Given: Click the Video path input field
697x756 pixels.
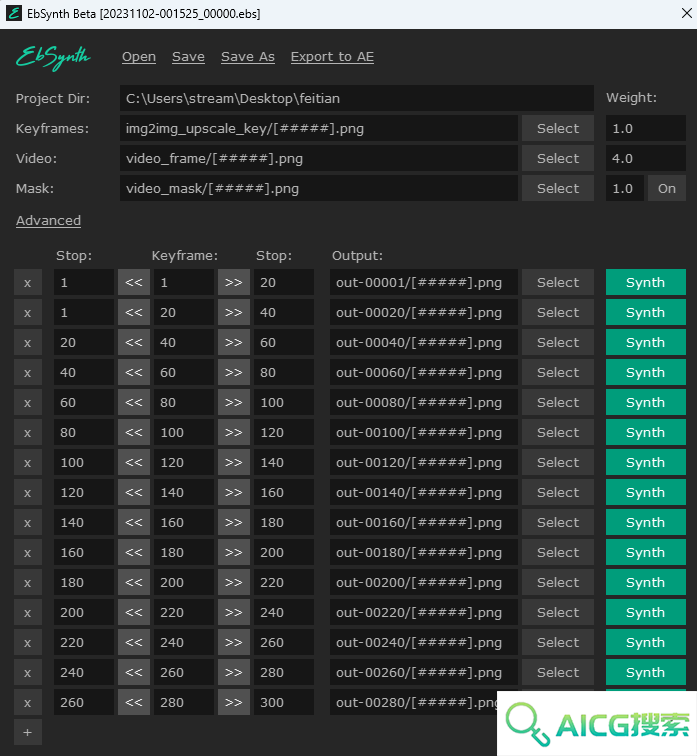Looking at the screenshot, I should coord(319,158).
